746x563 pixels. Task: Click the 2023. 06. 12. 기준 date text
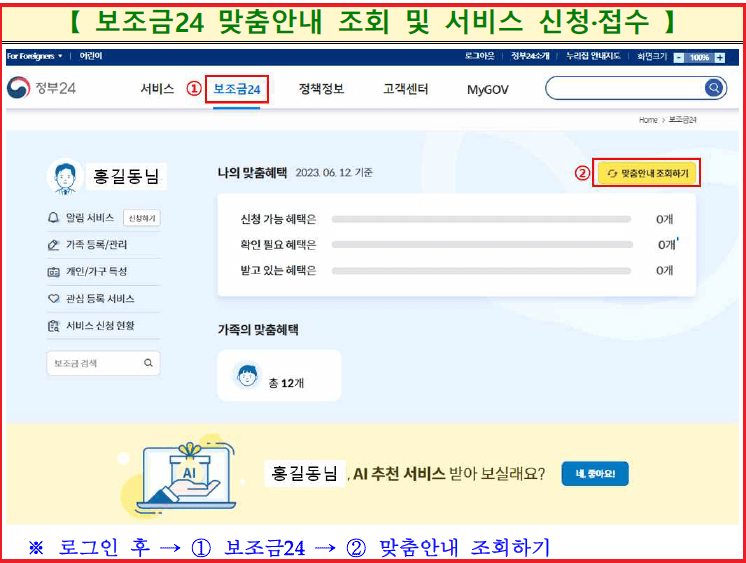click(x=334, y=173)
